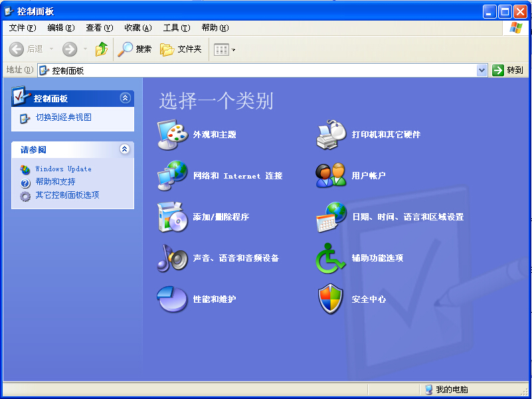Click the 切换到经典视图 link

tap(64, 118)
